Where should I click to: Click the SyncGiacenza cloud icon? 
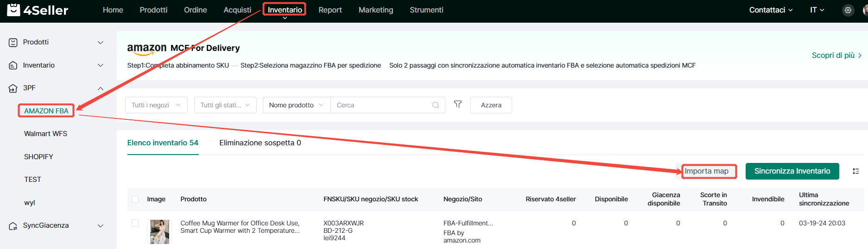point(13,226)
